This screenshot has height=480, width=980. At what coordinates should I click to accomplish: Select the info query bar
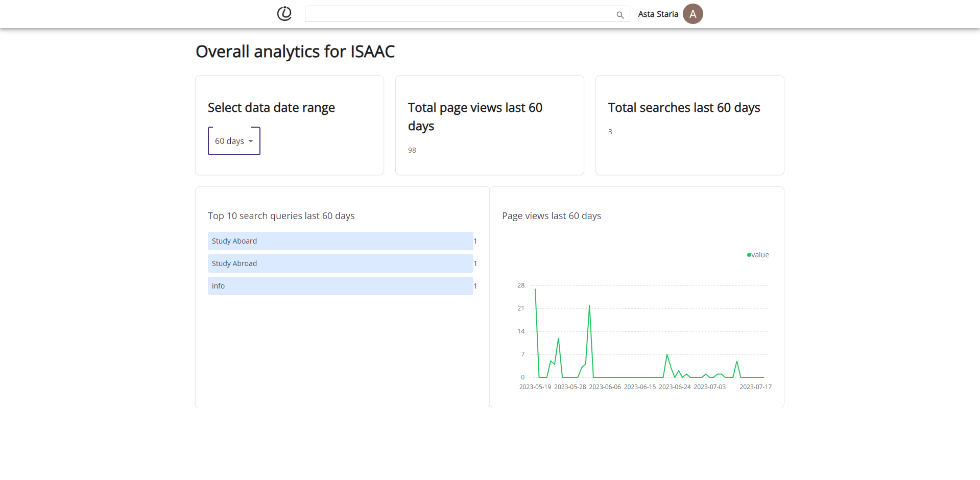click(x=340, y=286)
